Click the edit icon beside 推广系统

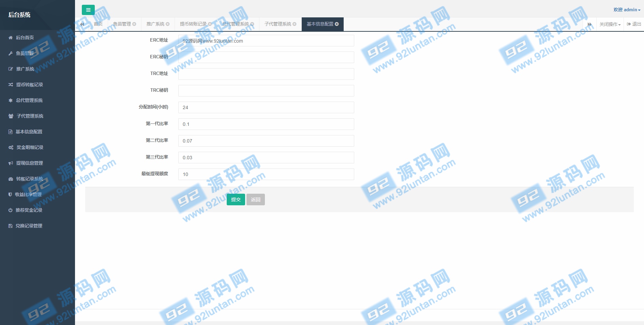pos(11,69)
